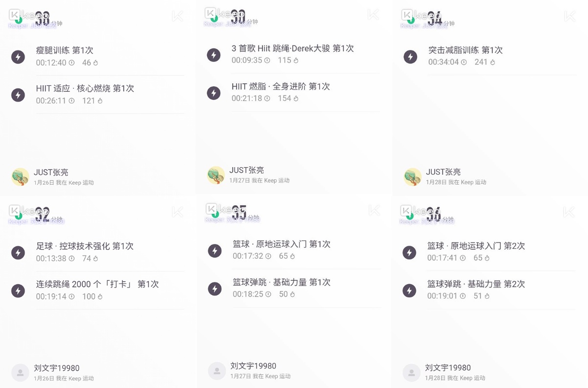Click the lightning icon beside 篮球·原地运球入门 第2次
Image resolution: width=588 pixels, height=388 pixels.
pyautogui.click(x=410, y=252)
